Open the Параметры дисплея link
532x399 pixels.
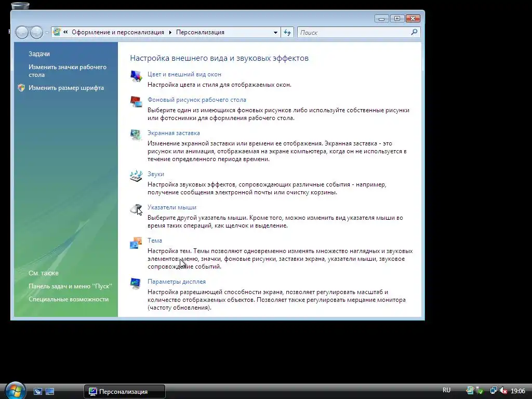point(177,282)
